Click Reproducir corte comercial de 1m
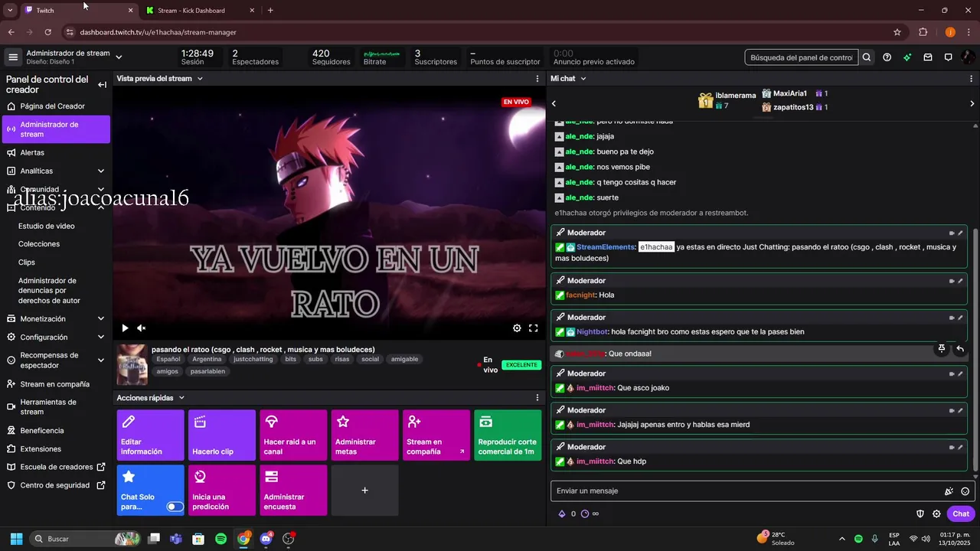The height and width of the screenshot is (551, 980). [508, 435]
